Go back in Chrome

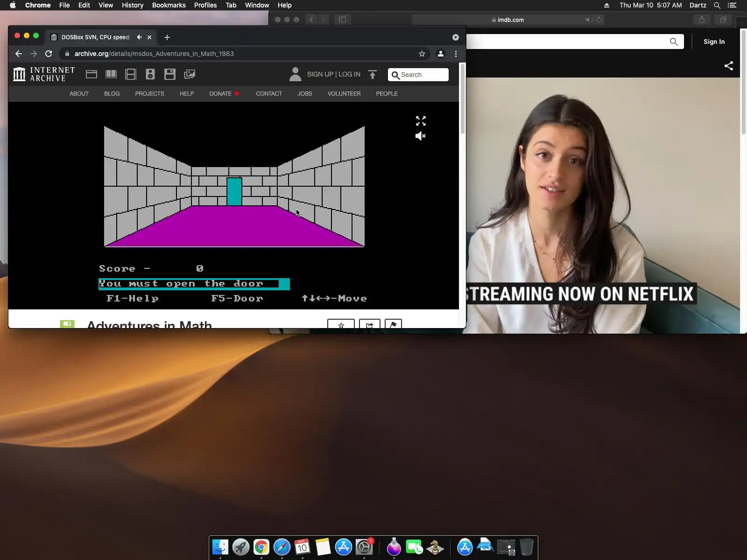pos(19,54)
